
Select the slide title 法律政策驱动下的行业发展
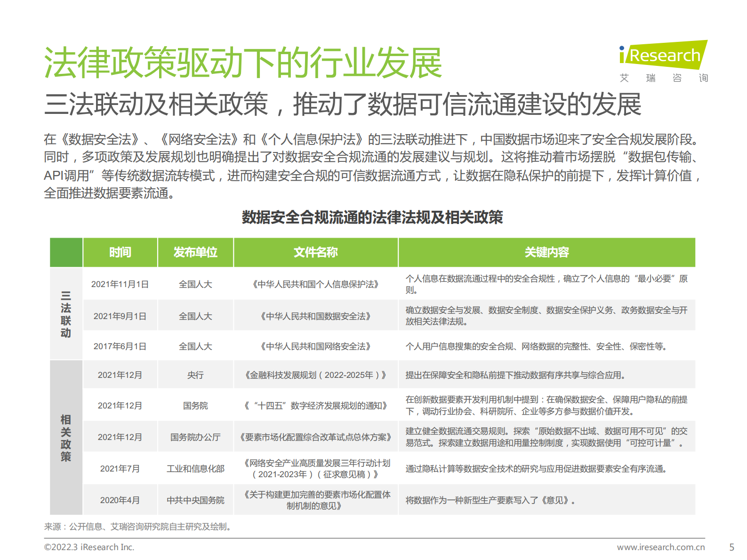(243, 63)
